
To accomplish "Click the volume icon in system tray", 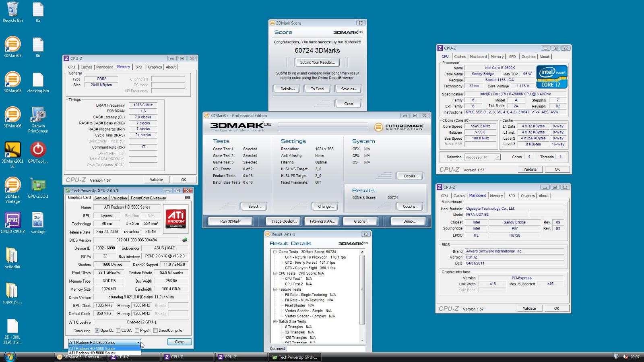I will (x=625, y=357).
